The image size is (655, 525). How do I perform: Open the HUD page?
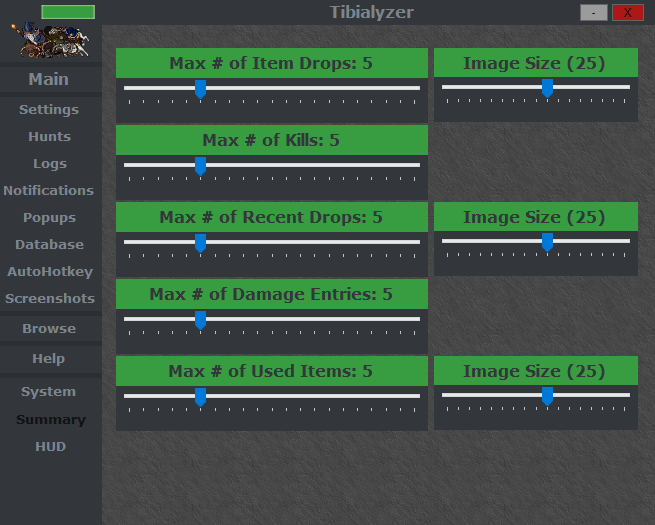click(x=51, y=446)
